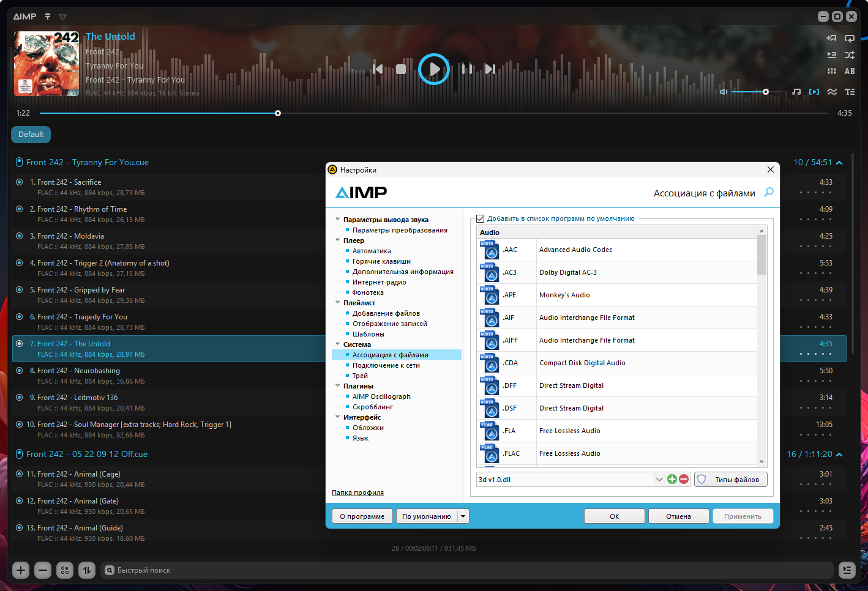Click the red remove icon in settings
868x591 pixels.
click(x=684, y=480)
